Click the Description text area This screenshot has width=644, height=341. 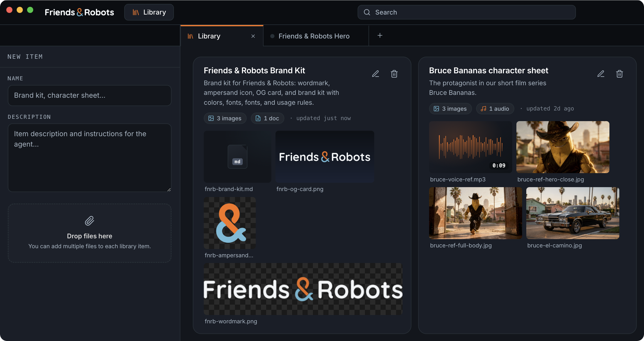[90, 158]
